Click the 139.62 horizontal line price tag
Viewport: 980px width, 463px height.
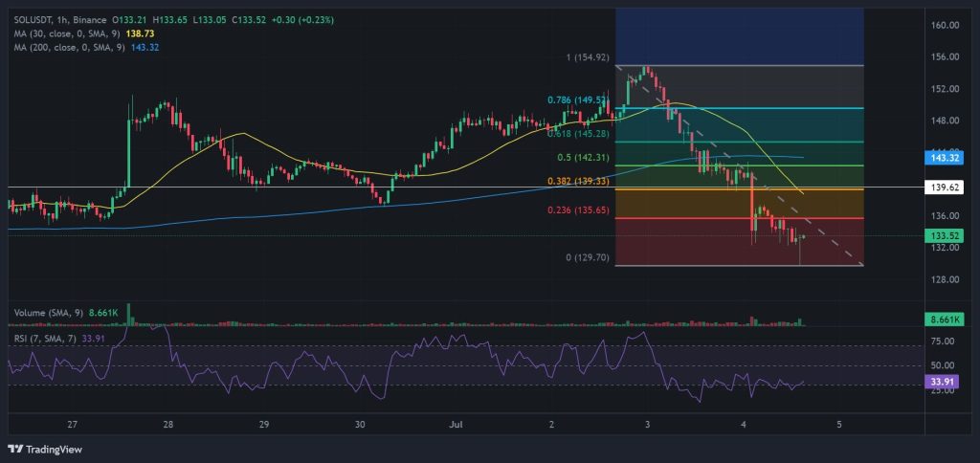pos(944,188)
